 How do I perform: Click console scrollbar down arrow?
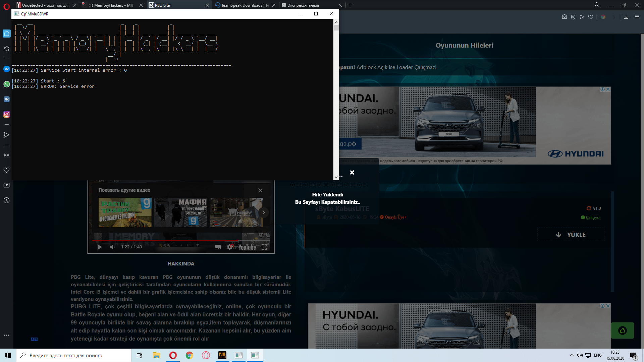click(336, 177)
